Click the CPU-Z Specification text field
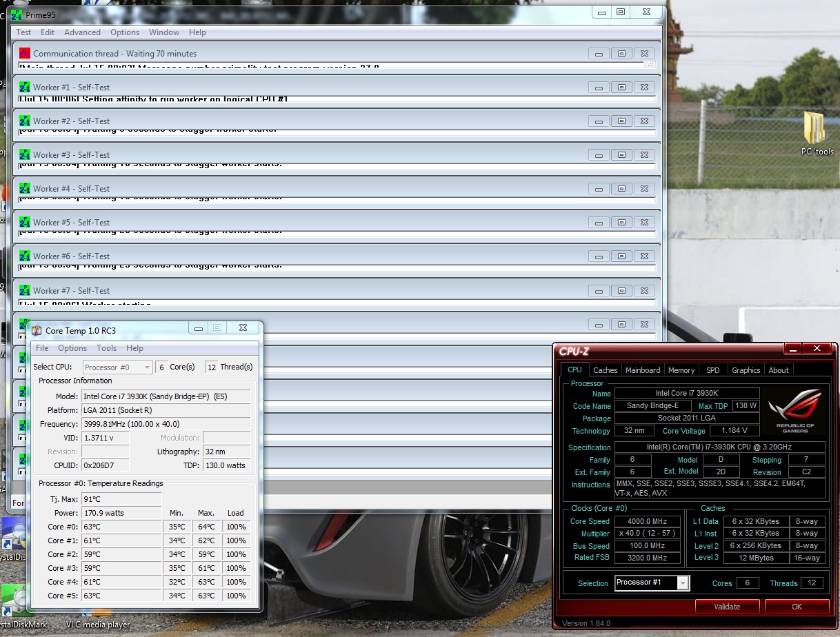The image size is (840, 637). coord(720,447)
